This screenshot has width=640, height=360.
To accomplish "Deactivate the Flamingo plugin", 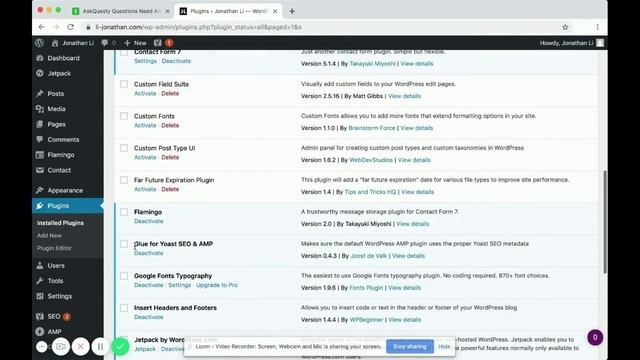I will tap(149, 221).
